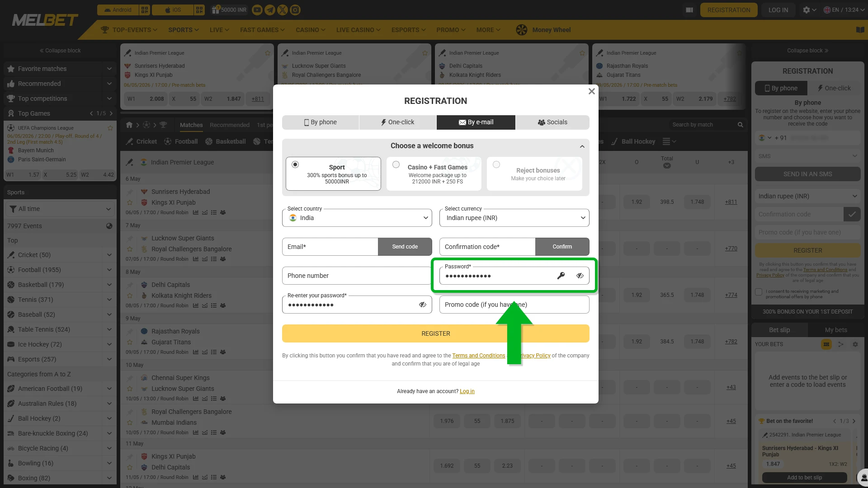Switch to One-click tab in dialog
868x488 pixels.
point(398,122)
